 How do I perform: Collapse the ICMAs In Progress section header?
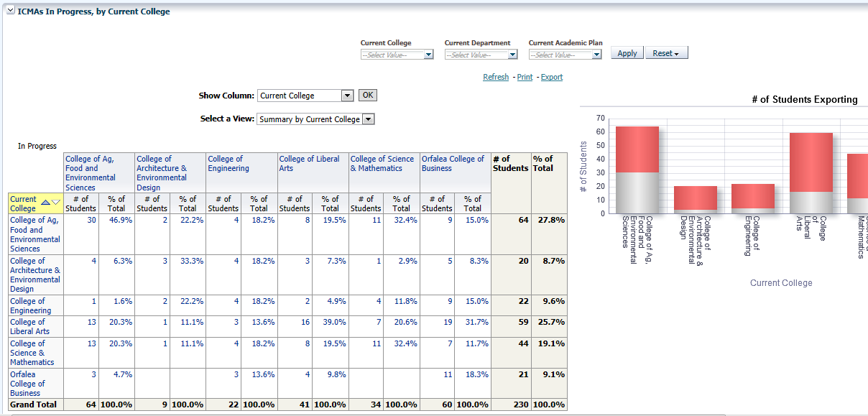pos(10,11)
